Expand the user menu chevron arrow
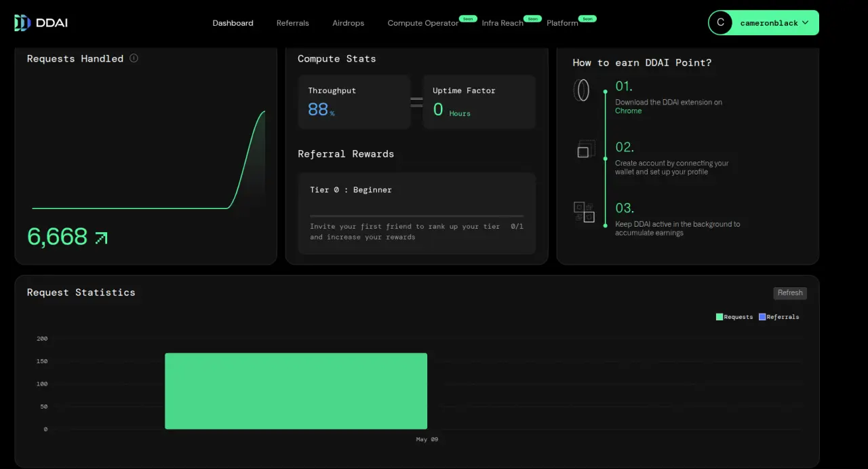Viewport: 868px width, 469px height. (x=805, y=22)
